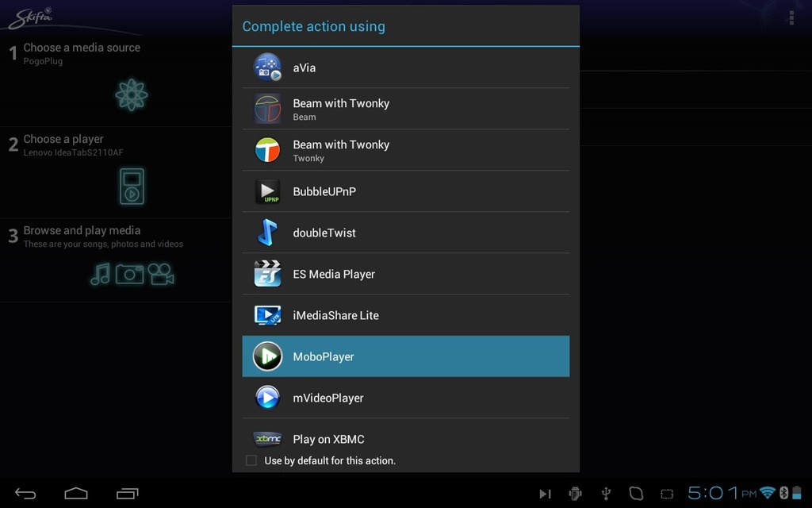Screen dimensions: 812x508
Task: Tap the skip-next media notification icon
Action: 545,494
